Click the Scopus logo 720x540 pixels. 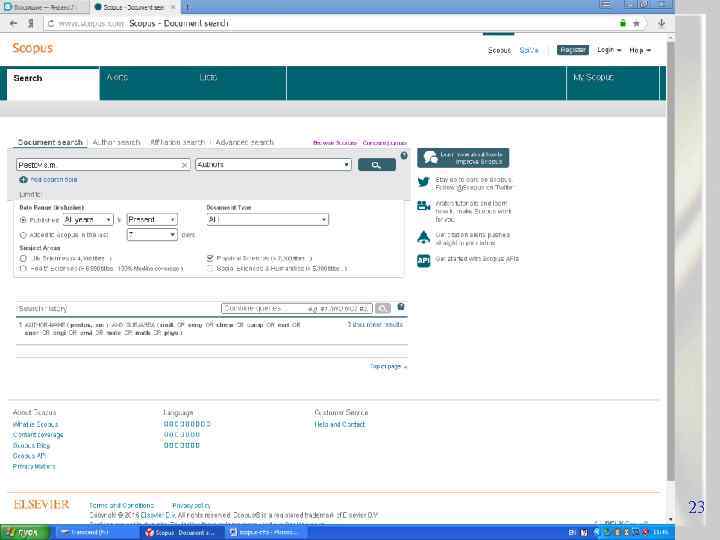coord(33,48)
